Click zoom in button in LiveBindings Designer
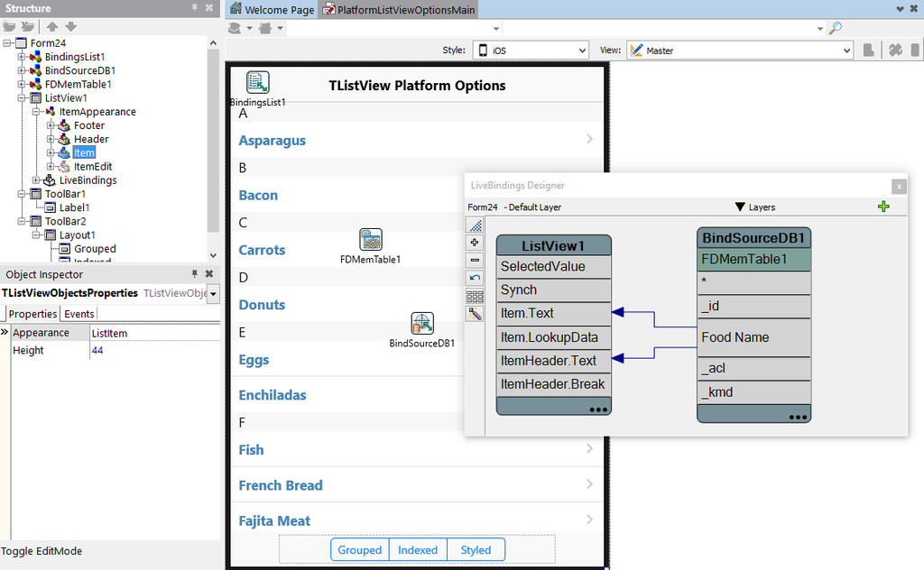This screenshot has width=924, height=570. pyautogui.click(x=475, y=243)
